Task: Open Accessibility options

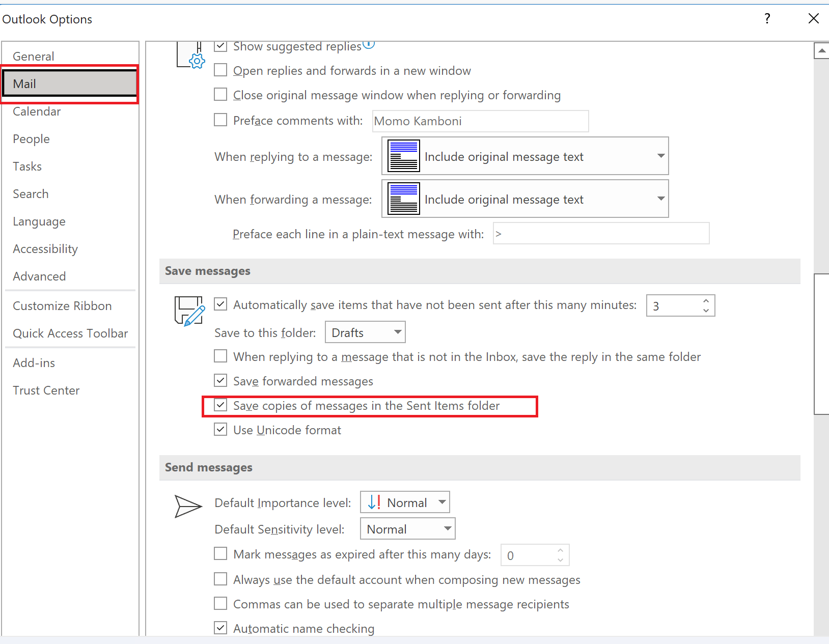Action: point(70,248)
